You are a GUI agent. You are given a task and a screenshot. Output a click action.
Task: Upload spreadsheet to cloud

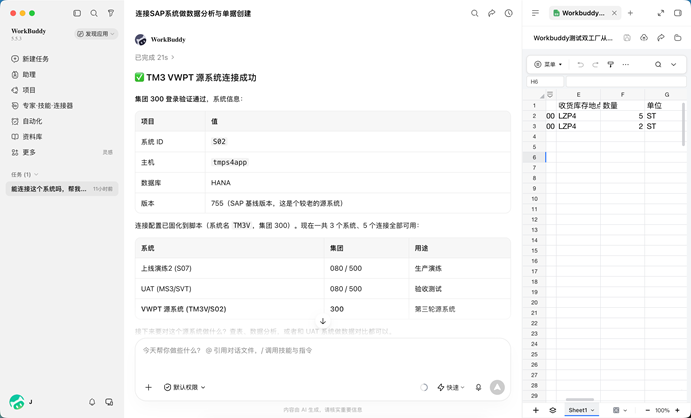tap(644, 38)
